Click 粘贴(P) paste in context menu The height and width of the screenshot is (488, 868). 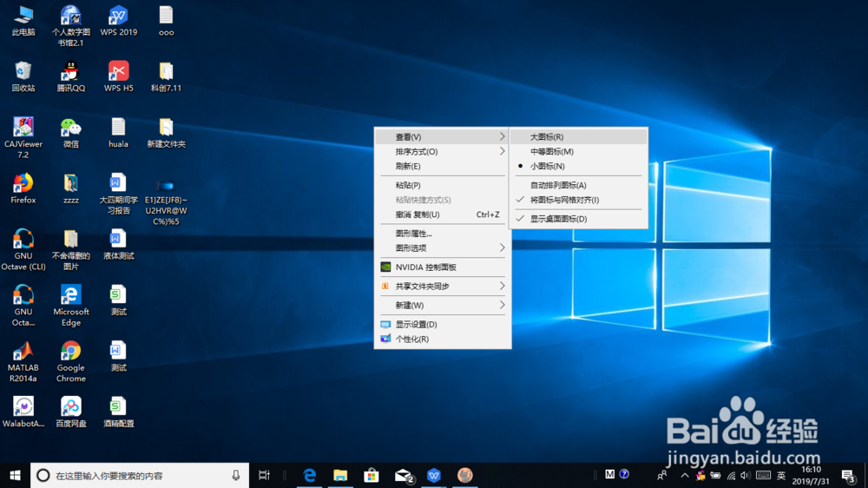click(443, 185)
